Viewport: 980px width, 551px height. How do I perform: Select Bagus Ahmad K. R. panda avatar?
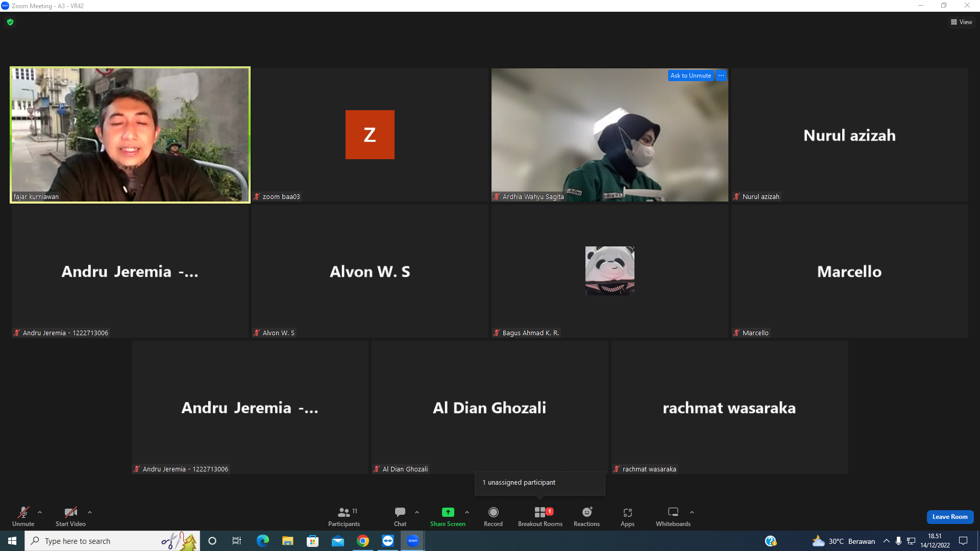pyautogui.click(x=610, y=271)
